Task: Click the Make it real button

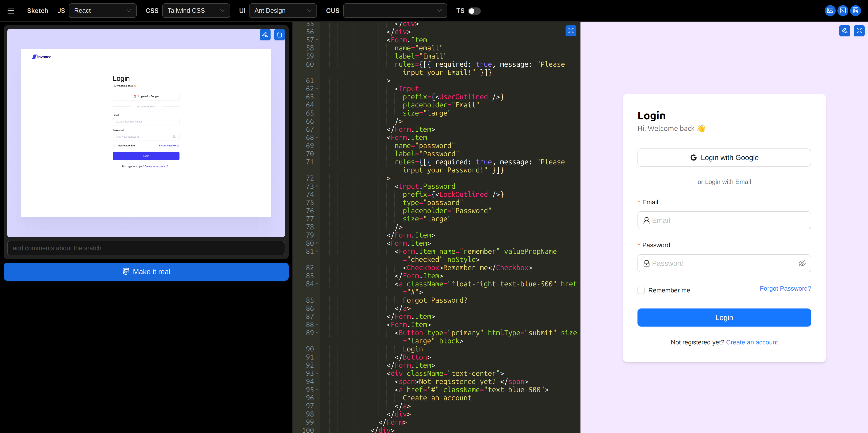Action: 146,271
